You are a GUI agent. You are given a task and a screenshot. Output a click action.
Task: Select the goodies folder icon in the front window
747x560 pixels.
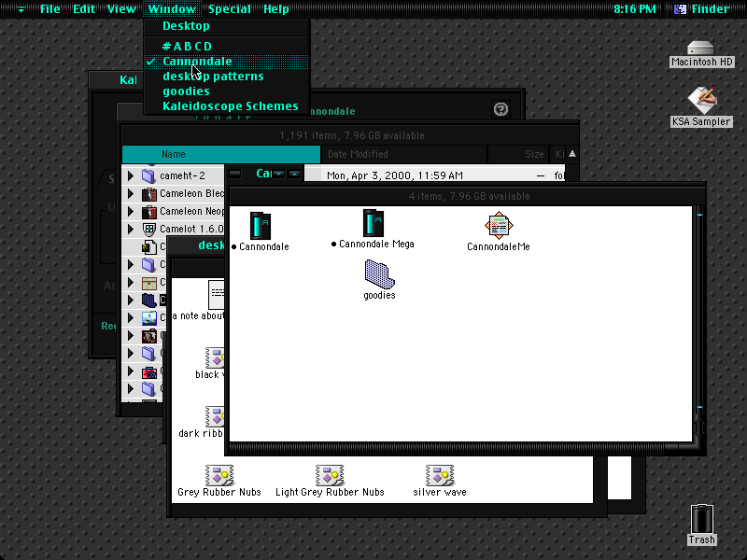(x=380, y=274)
